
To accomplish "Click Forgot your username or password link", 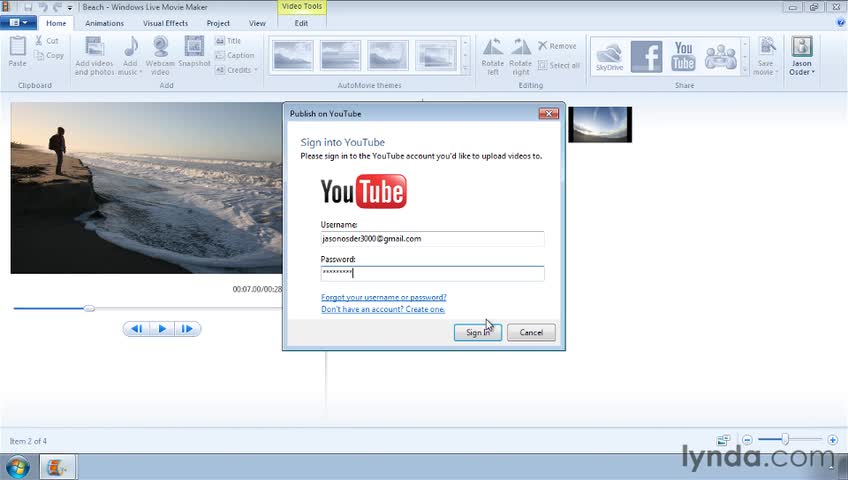I will [383, 297].
